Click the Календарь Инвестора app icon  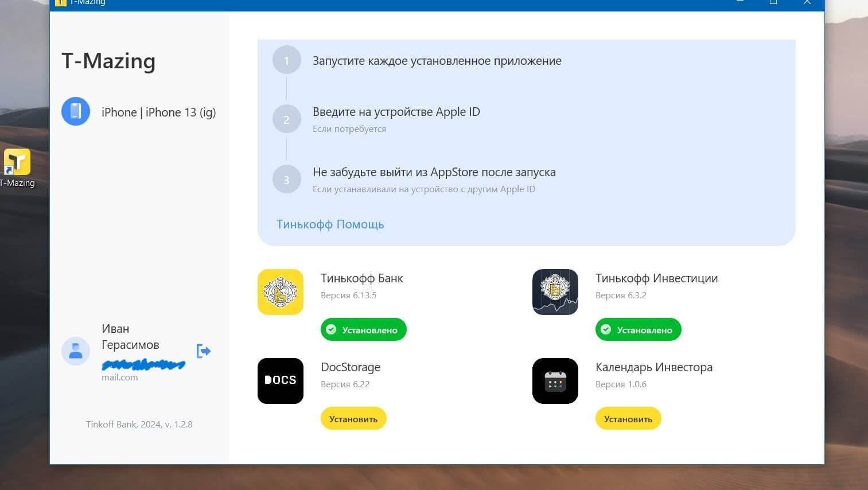[x=555, y=381]
